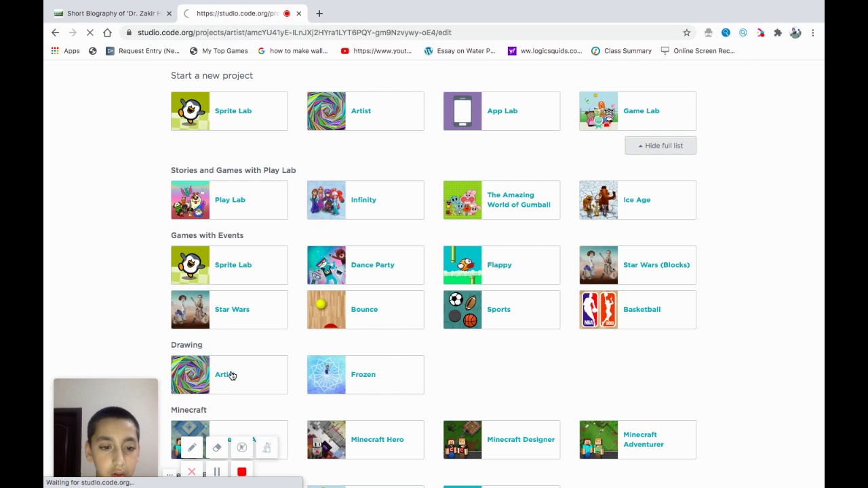Click the Sprite Lab icon under Games with Events
The image size is (868, 488).
191,265
